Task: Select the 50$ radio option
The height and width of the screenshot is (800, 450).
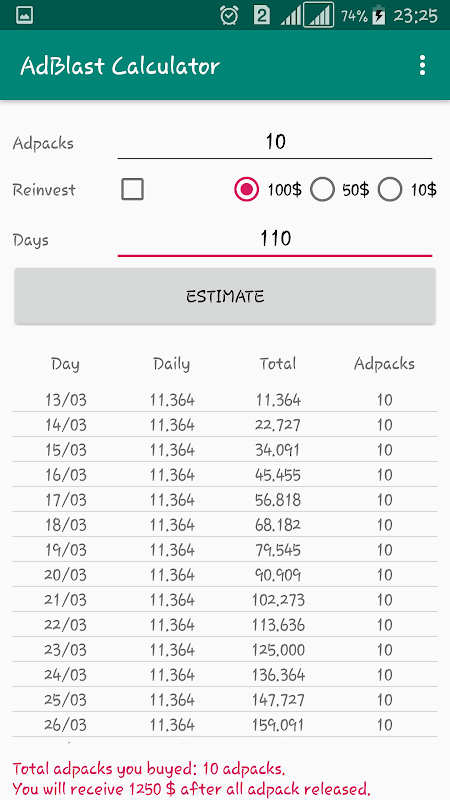Action: pyautogui.click(x=322, y=190)
